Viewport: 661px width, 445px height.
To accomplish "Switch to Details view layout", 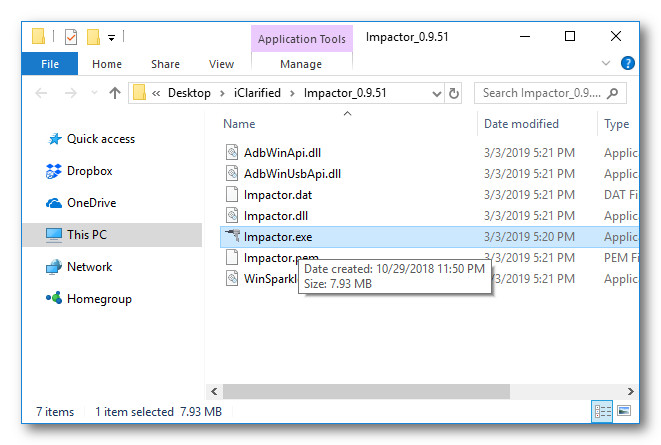I will point(602,411).
